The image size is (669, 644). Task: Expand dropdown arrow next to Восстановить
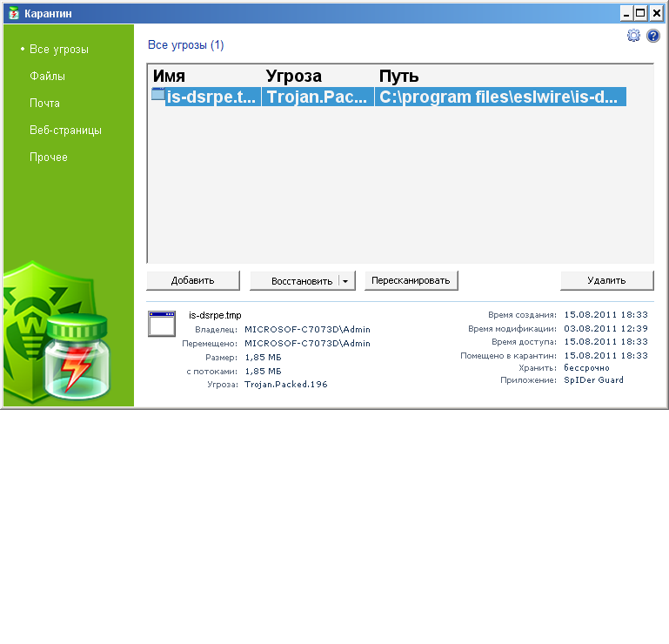point(345,281)
